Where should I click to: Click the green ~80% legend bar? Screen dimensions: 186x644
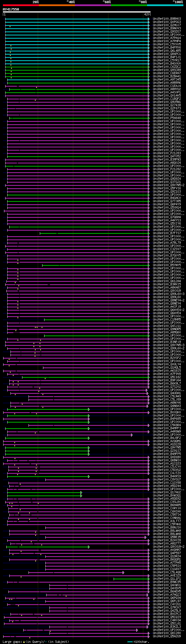(129, 5)
